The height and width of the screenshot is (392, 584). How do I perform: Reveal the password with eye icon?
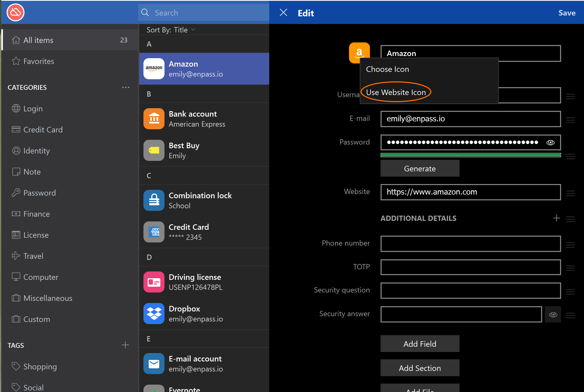[551, 142]
